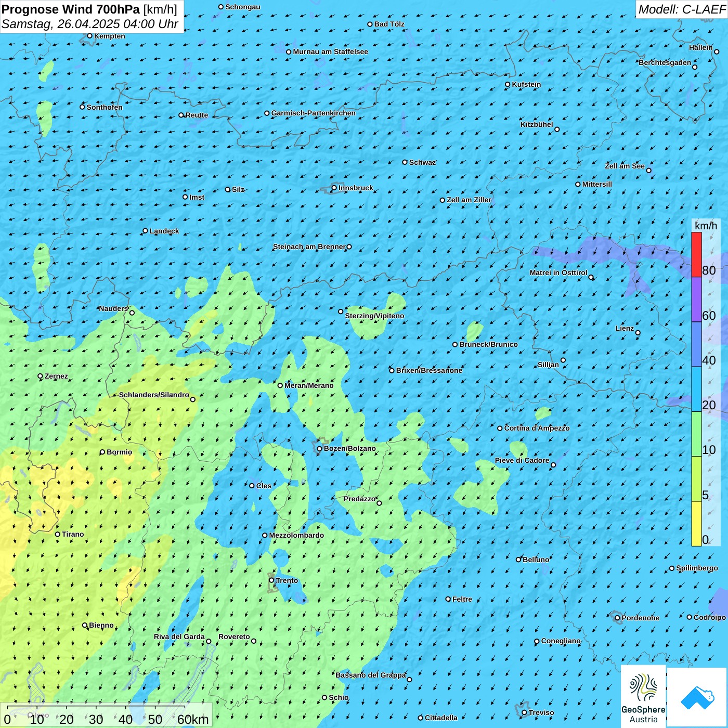Click the Bassano del Grappa label
Screen dimensions: 728x728
click(x=370, y=675)
